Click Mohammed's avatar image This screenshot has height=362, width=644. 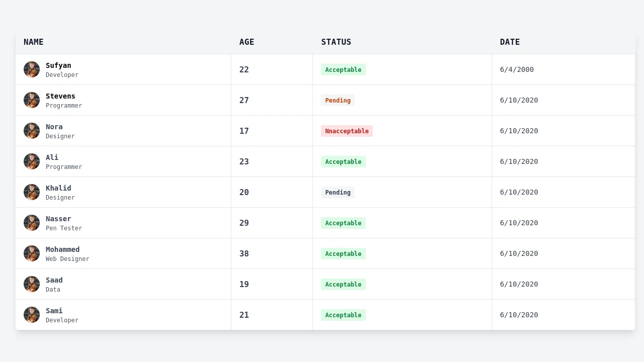pos(32,253)
